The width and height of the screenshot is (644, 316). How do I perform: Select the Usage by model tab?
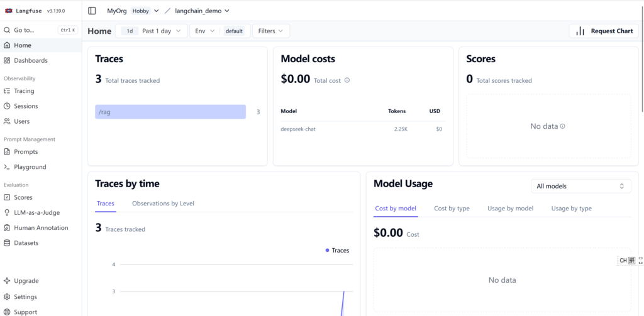coord(510,209)
